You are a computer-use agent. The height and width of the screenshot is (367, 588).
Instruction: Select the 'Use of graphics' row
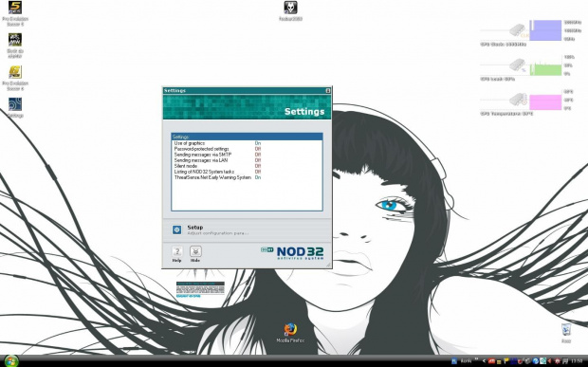point(247,143)
